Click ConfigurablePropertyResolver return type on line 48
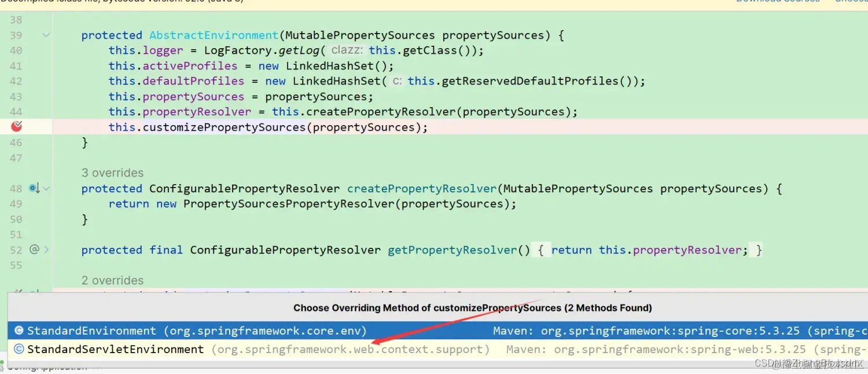The width and height of the screenshot is (868, 374). pyautogui.click(x=245, y=188)
